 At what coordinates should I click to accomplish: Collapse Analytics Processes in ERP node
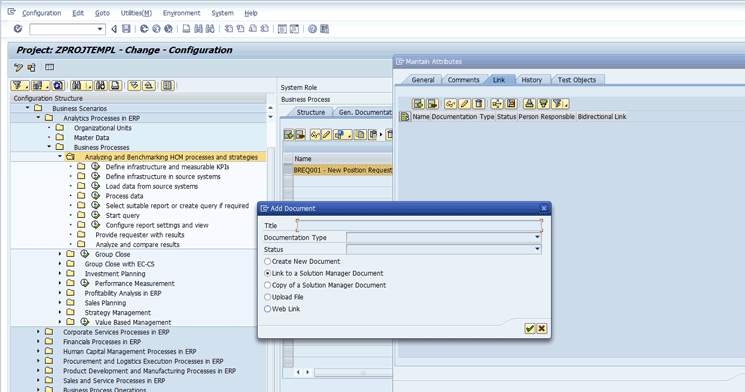click(38, 117)
